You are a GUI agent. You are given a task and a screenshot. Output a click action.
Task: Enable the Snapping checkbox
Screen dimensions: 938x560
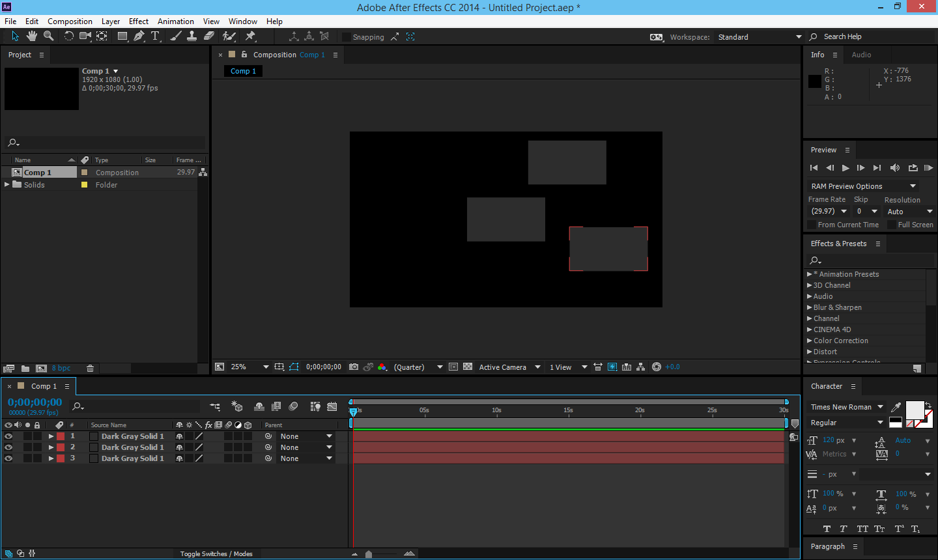click(x=347, y=37)
